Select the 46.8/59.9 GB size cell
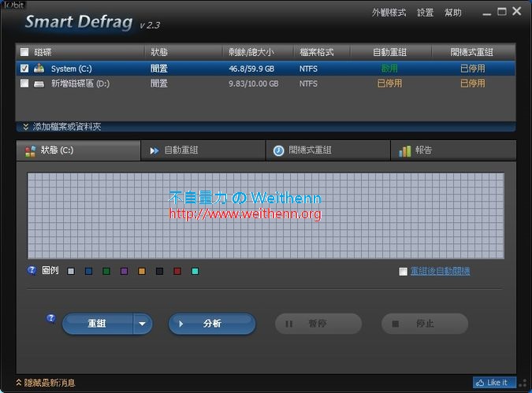The image size is (532, 393). click(x=251, y=69)
